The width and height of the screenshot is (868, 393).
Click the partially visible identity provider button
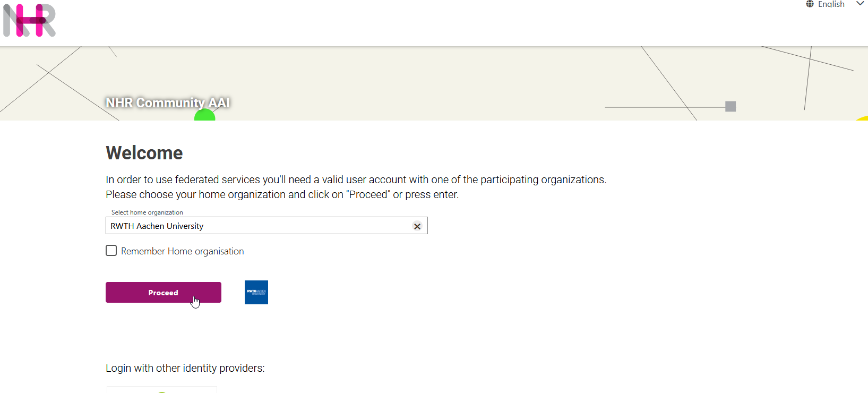pyautogui.click(x=162, y=390)
